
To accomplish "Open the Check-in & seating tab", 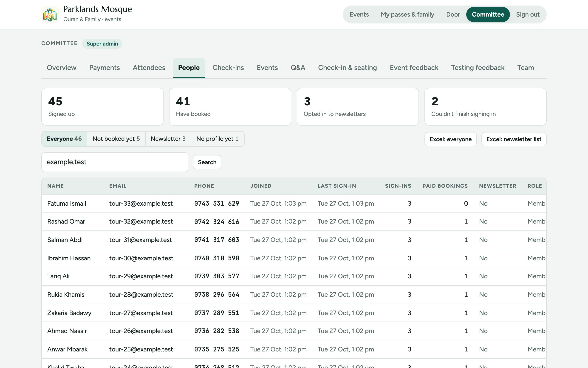I will [348, 68].
